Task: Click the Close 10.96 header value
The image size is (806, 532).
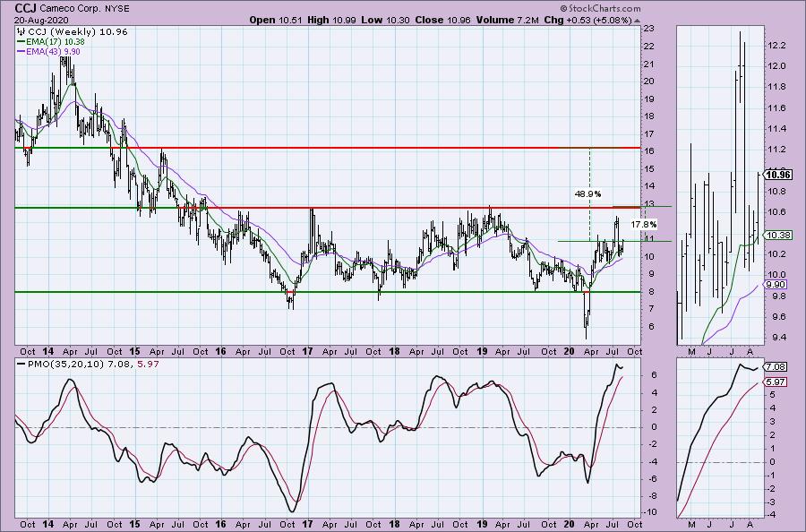Action: tap(442, 20)
